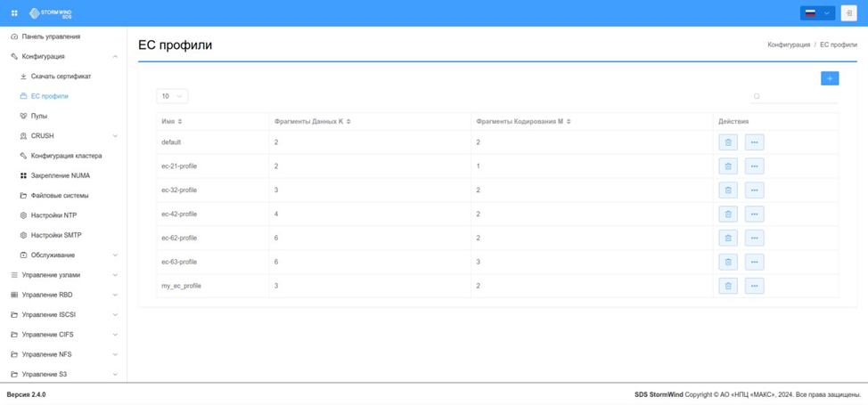
Task: Click the ec-21-profile name cell
Action: pyautogui.click(x=213, y=166)
